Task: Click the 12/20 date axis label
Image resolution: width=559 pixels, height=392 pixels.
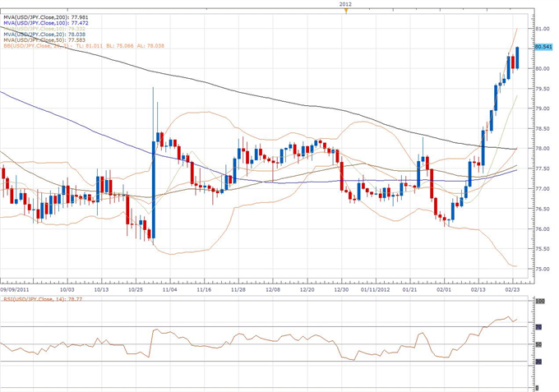Action: tap(307, 289)
